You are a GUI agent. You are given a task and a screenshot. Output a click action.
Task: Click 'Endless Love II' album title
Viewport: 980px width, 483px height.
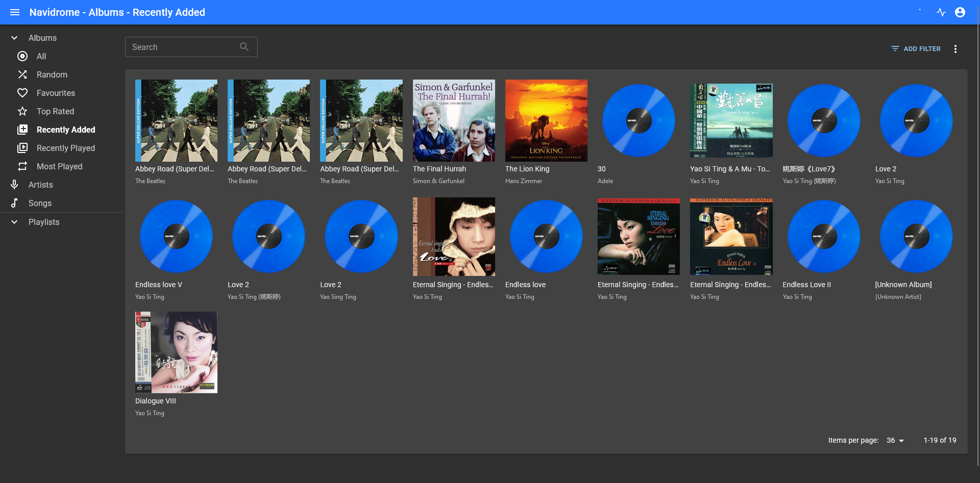807,285
